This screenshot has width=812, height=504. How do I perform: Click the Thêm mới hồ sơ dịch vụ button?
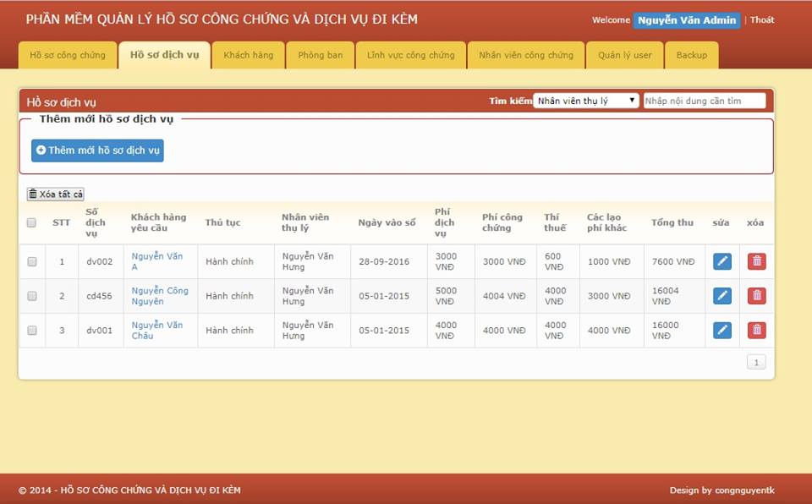point(96,151)
